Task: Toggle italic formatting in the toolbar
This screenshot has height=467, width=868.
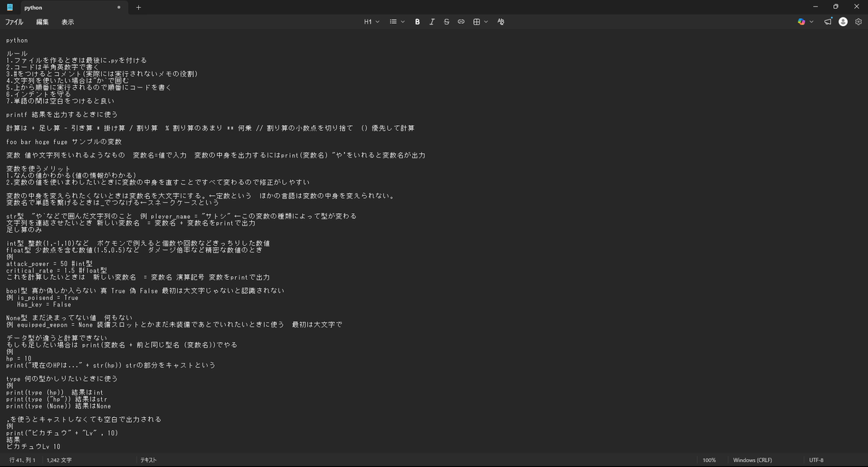Action: pos(432,22)
